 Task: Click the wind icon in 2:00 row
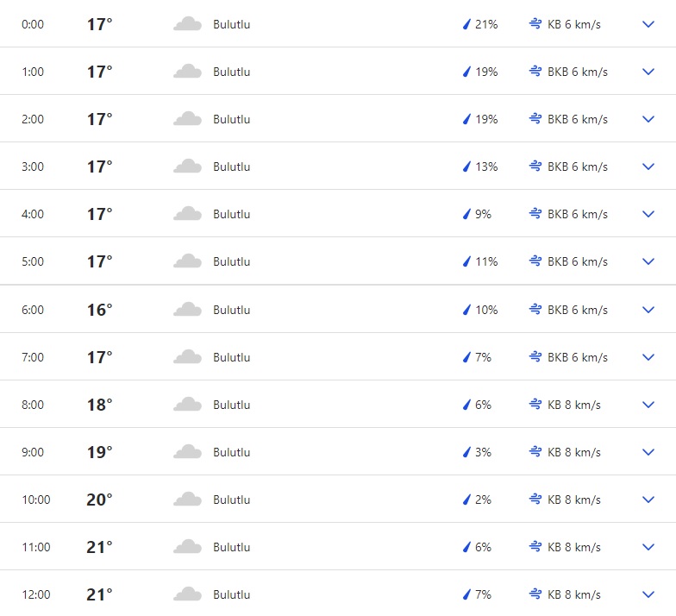click(535, 119)
